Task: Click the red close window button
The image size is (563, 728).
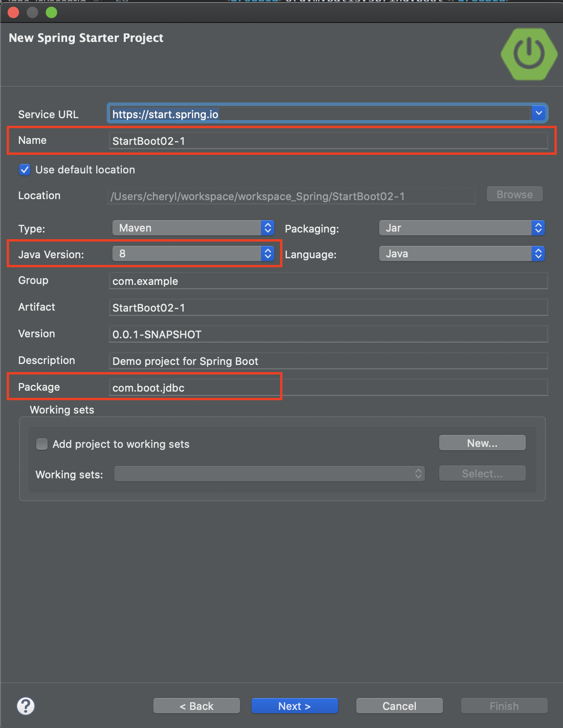Action: tap(13, 12)
